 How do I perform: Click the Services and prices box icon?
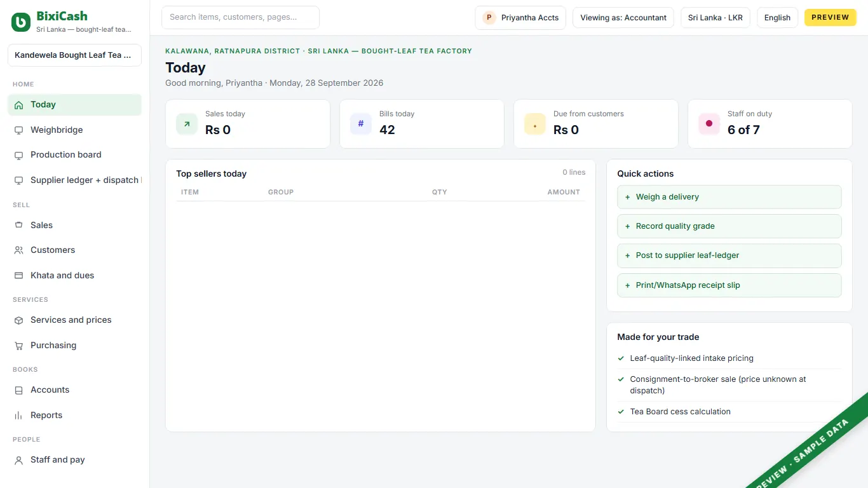(18, 320)
